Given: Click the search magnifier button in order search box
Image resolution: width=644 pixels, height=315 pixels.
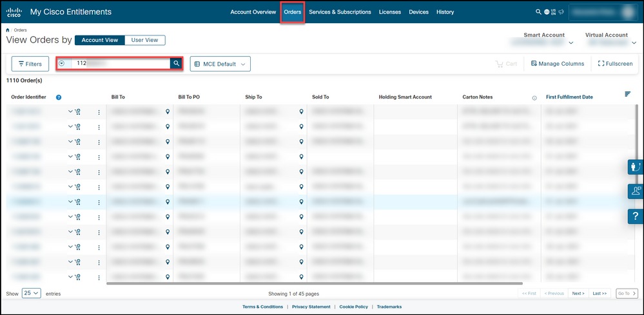Looking at the screenshot, I should coord(175,64).
